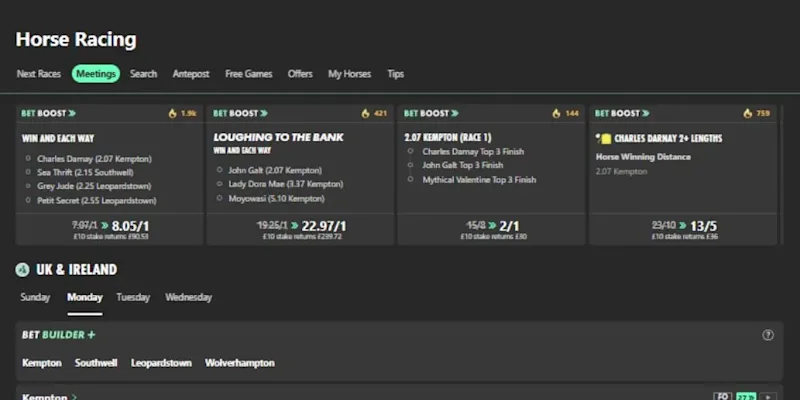The image size is (800, 400).
Task: Click the FO badge on Kempton row
Action: (x=722, y=396)
